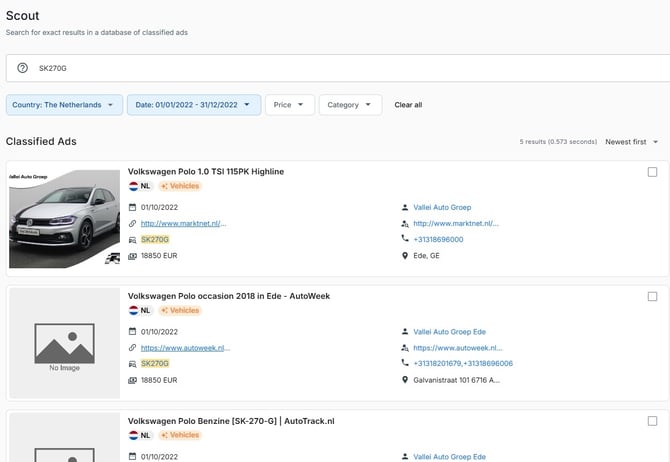Click the NL flag icon on AutoTrack.nl ad
Screen dimensions: 670x462
134,435
